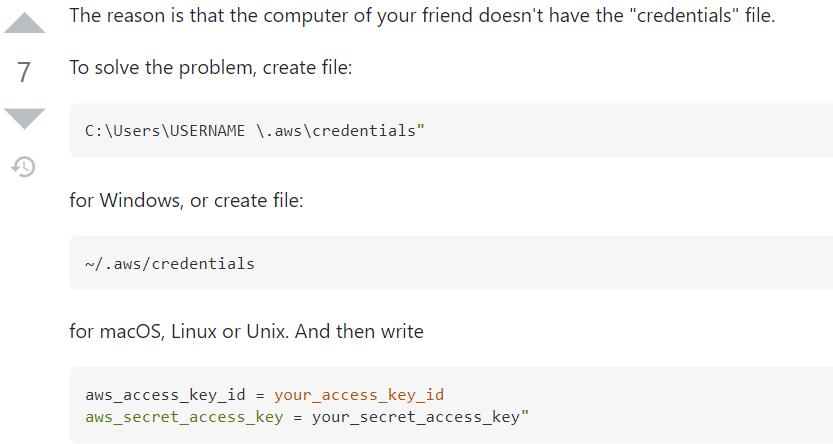This screenshot has height=444, width=833.
Task: Click the aws_secret_access_key variable name
Action: click(184, 416)
